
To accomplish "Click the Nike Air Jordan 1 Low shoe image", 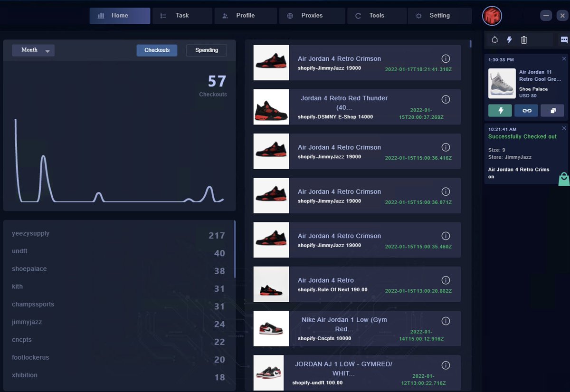I will [271, 328].
